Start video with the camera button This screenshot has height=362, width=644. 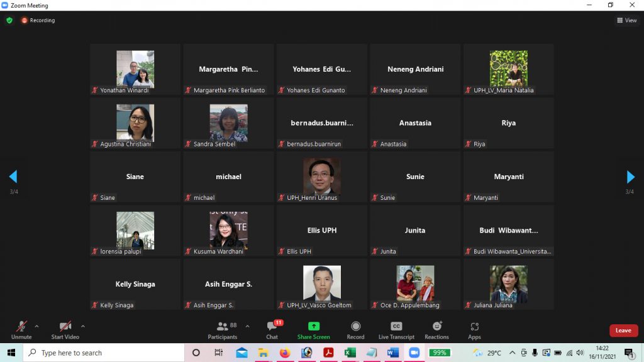click(x=65, y=329)
